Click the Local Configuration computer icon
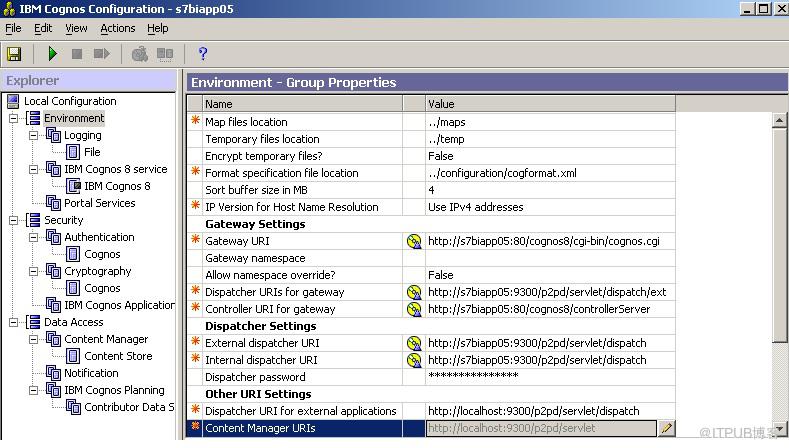Screen dimensions: 789x448 click(x=14, y=101)
